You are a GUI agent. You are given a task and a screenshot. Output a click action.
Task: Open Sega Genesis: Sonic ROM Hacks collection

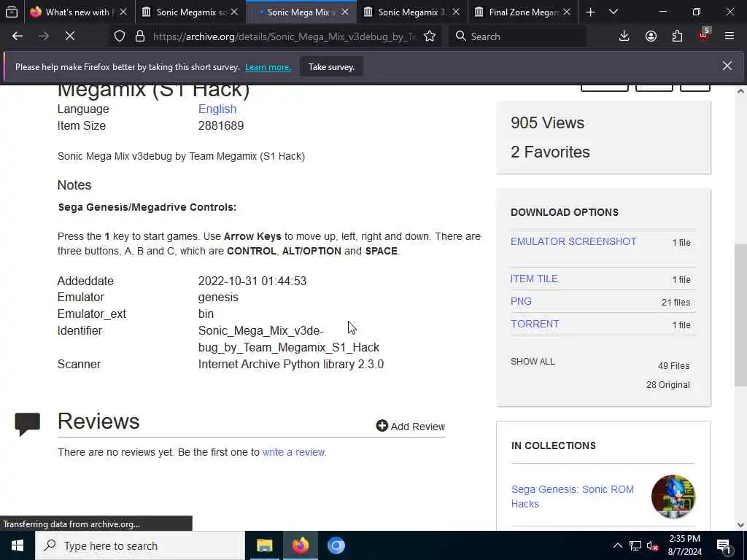pos(572,496)
